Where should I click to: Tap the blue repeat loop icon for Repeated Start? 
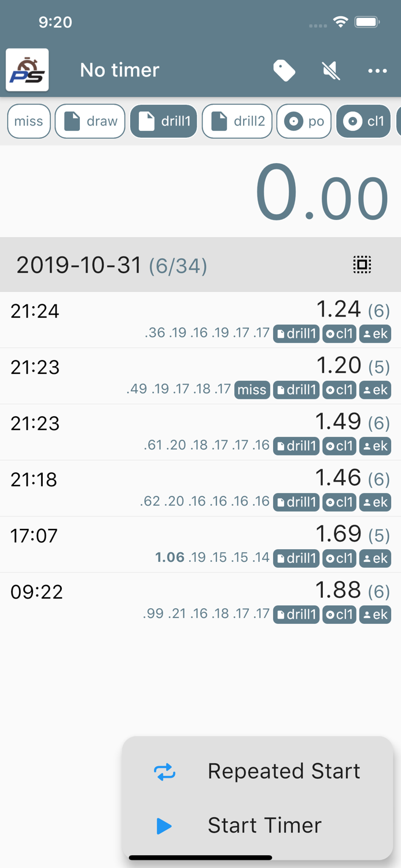point(164,771)
